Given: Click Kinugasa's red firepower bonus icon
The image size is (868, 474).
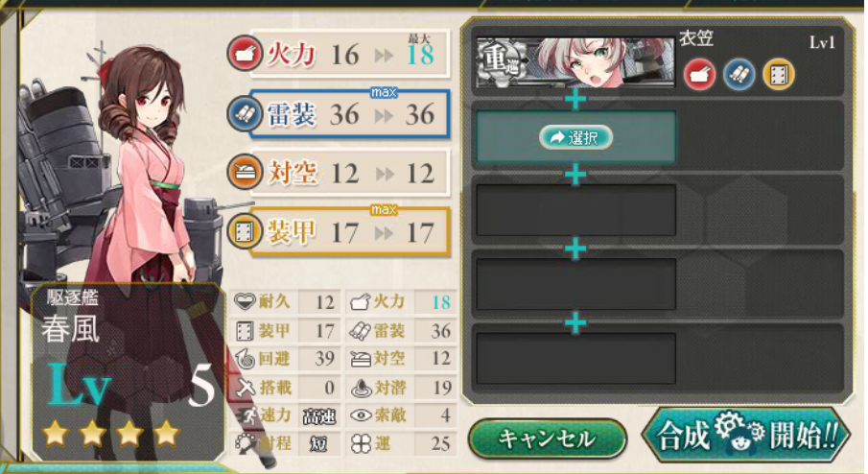Looking at the screenshot, I should click(x=699, y=74).
